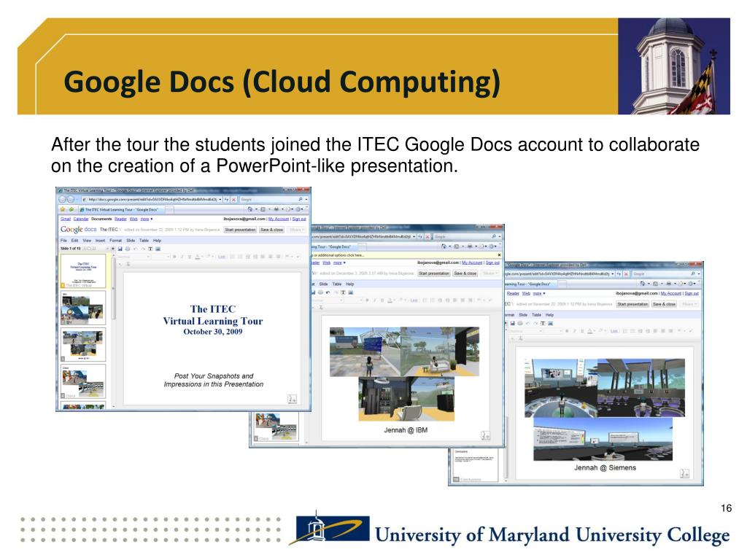Click Stop X icon beside first window address bar
Image resolution: width=747 pixels, height=560 pixels.
[234, 200]
